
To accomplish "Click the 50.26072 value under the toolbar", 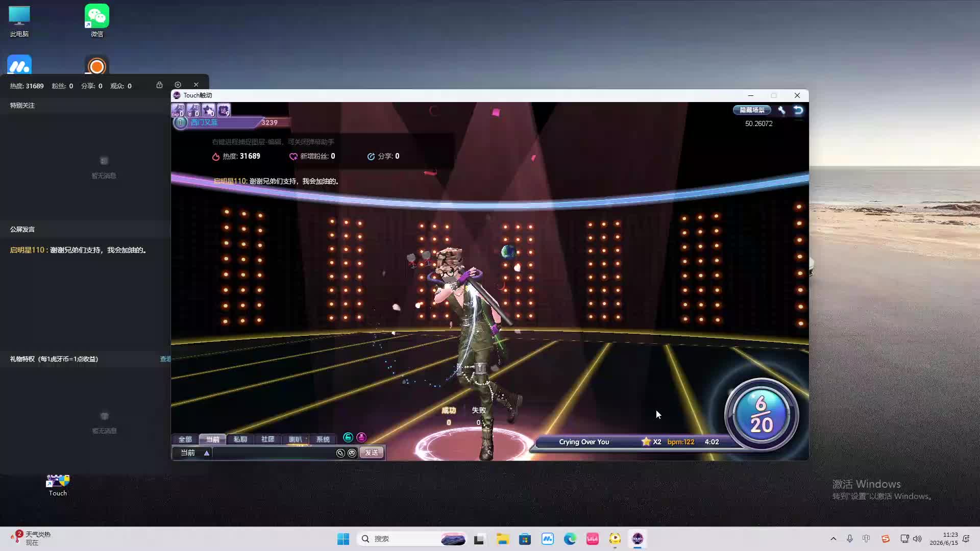I will tap(758, 123).
